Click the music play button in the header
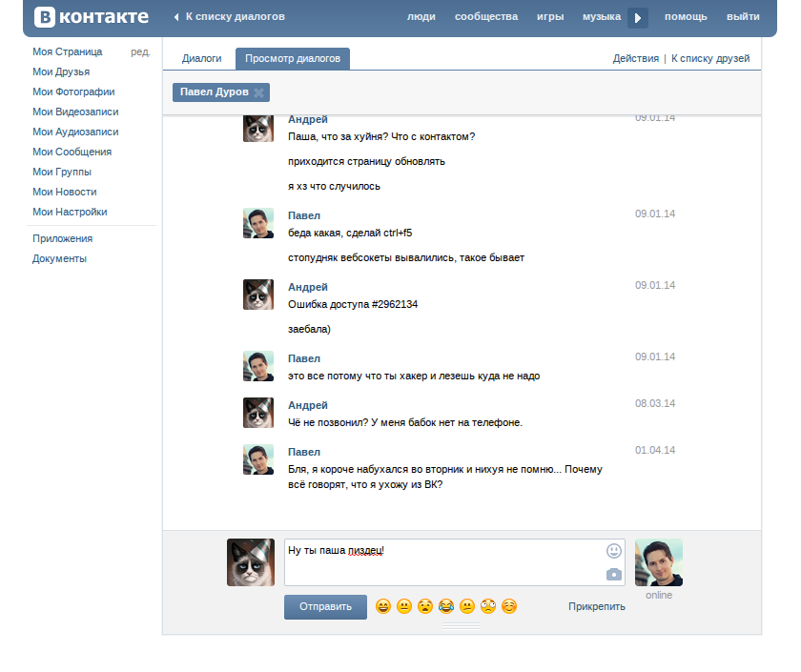The image size is (801, 672). [638, 18]
